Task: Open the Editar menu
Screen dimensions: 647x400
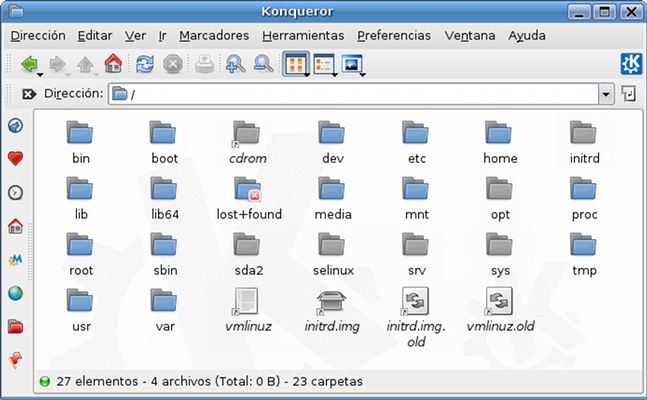Action: [x=95, y=36]
